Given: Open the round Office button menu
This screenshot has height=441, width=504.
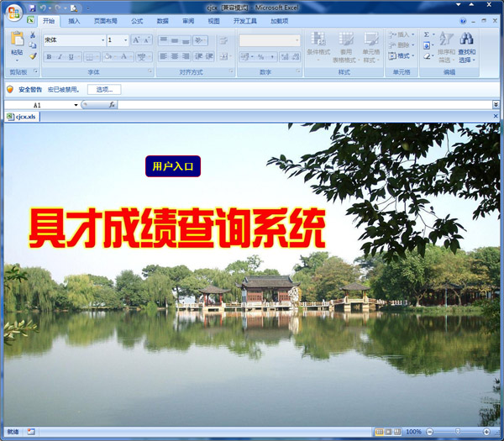Looking at the screenshot, I should coord(14,13).
